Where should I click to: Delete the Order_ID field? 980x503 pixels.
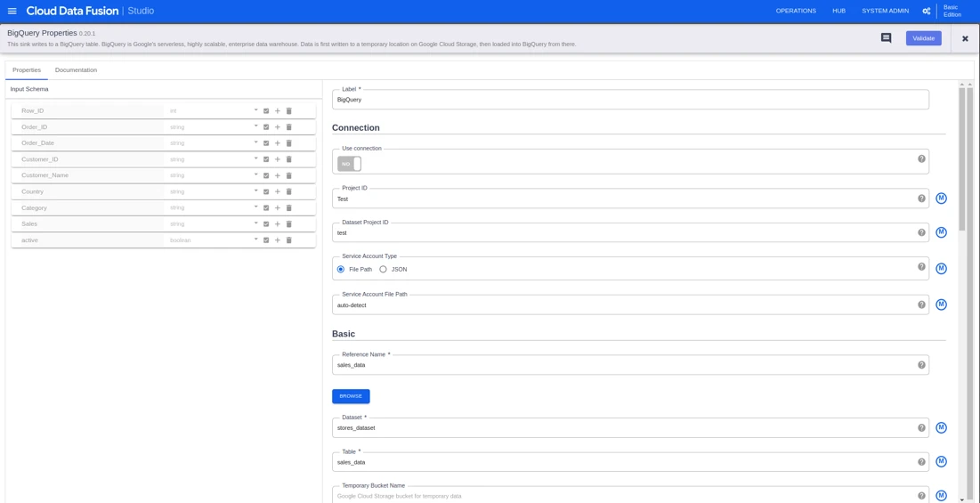[288, 126]
